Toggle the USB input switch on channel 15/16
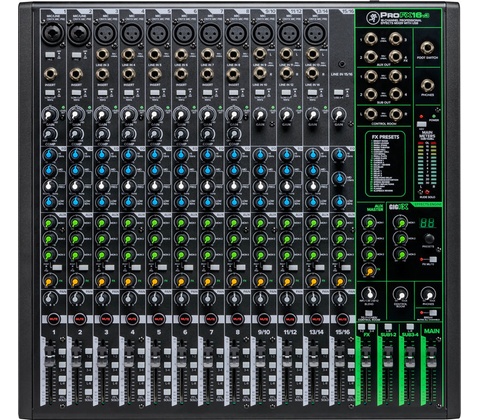This screenshot has width=480, height=420. click(338, 93)
